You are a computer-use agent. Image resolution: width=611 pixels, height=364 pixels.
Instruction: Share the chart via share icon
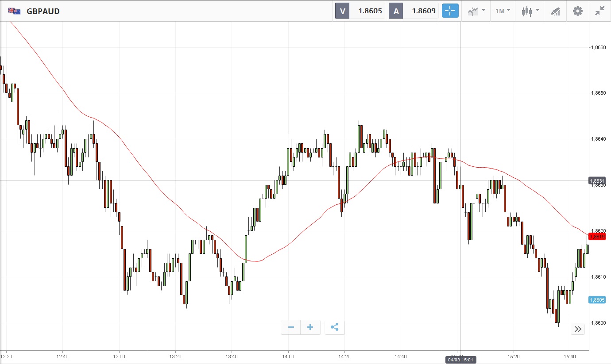pyautogui.click(x=335, y=327)
